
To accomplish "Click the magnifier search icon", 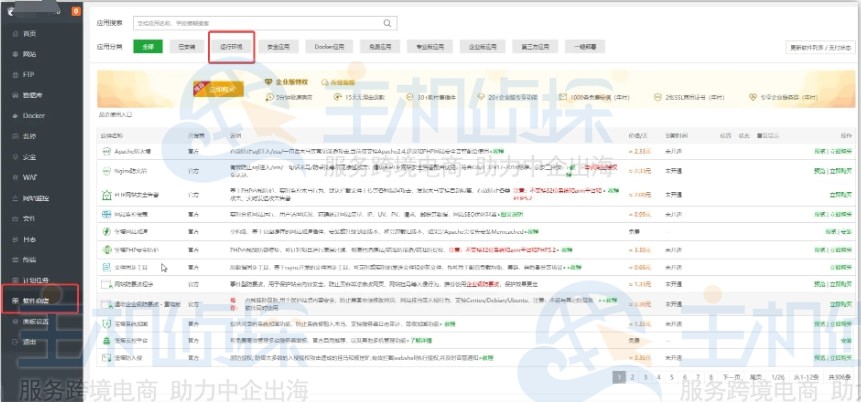I will point(387,21).
